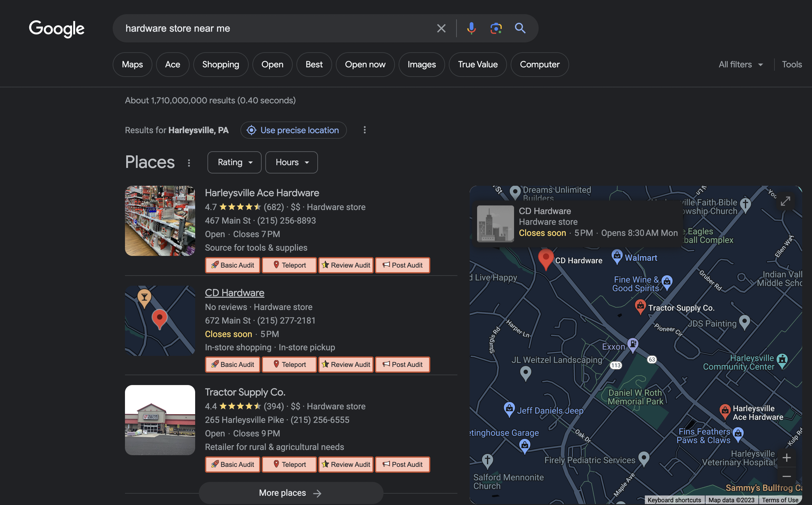Click Teleport for Harleysville Ace Hardware

pos(289,265)
